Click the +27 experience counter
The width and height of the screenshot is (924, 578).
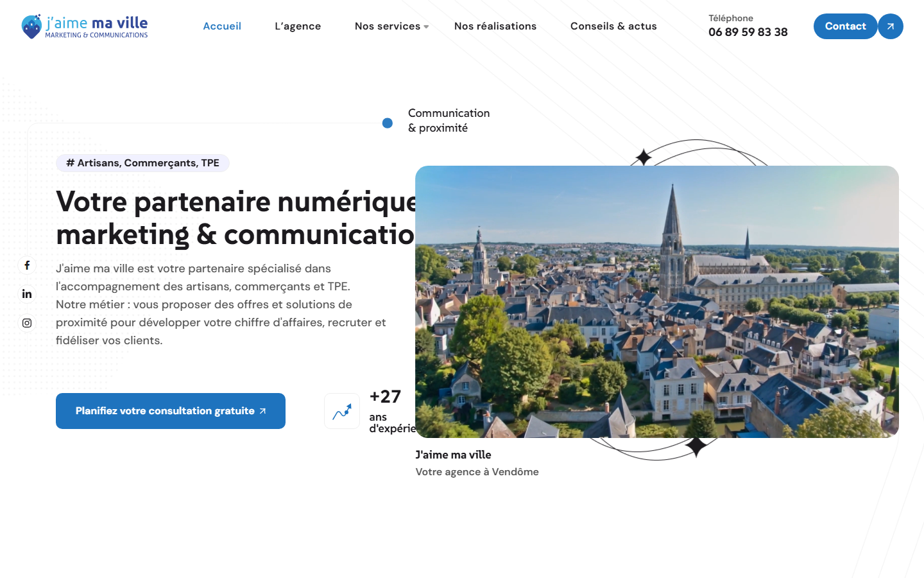[385, 397]
